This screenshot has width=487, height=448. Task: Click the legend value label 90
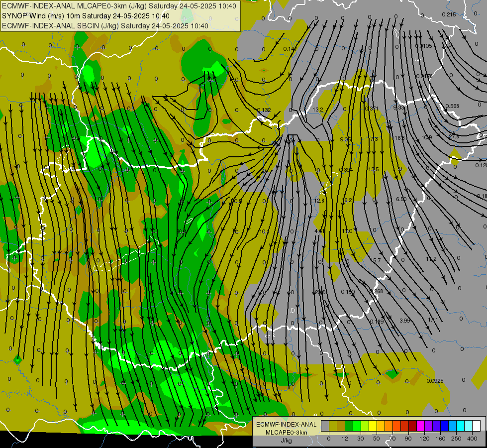tap(408, 439)
